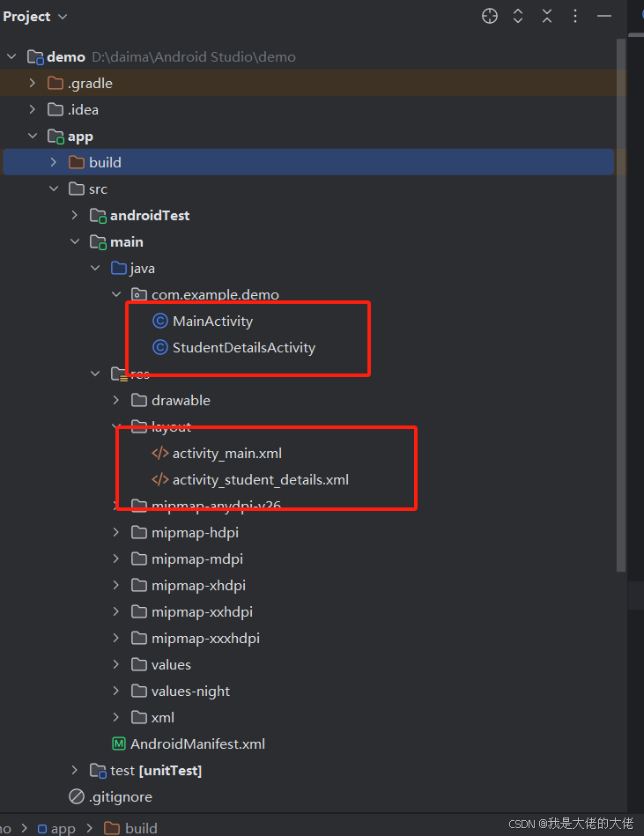Click the MainActivity class icon
This screenshot has width=644, height=836.
(159, 321)
